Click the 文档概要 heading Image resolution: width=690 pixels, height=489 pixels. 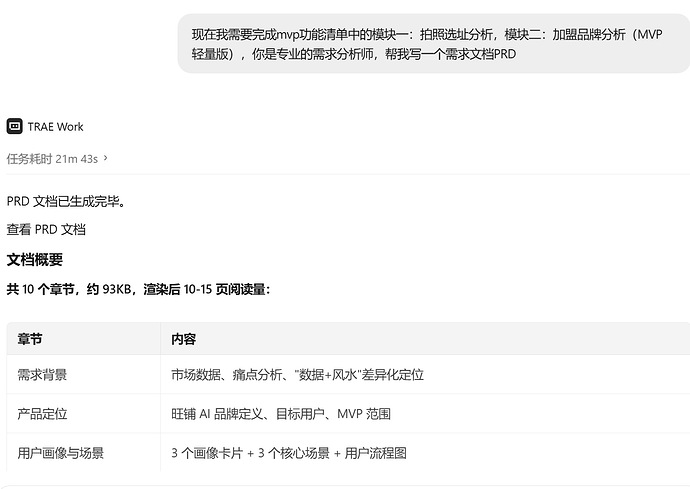[x=35, y=260]
